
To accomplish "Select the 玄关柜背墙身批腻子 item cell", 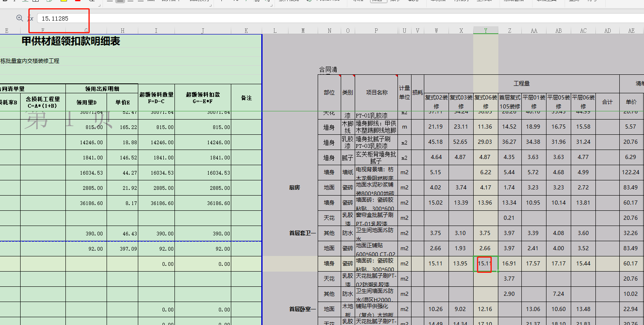I will click(376, 157).
